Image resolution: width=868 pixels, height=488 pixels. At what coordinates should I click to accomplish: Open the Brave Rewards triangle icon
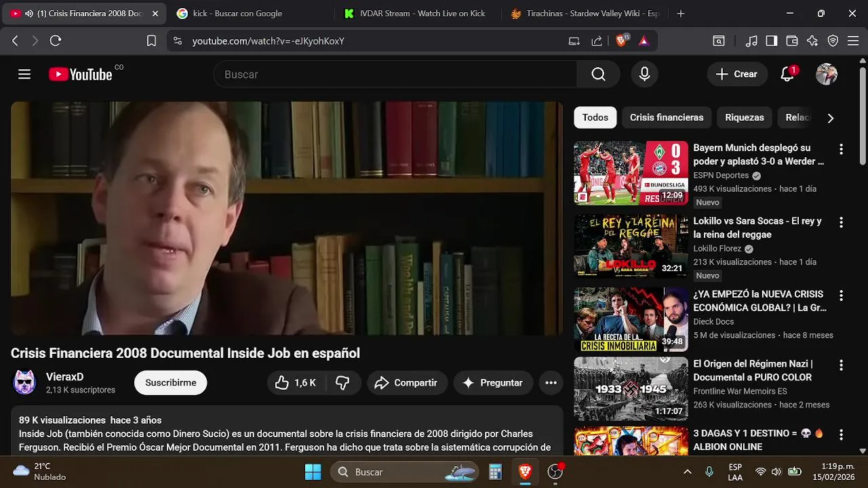(644, 41)
